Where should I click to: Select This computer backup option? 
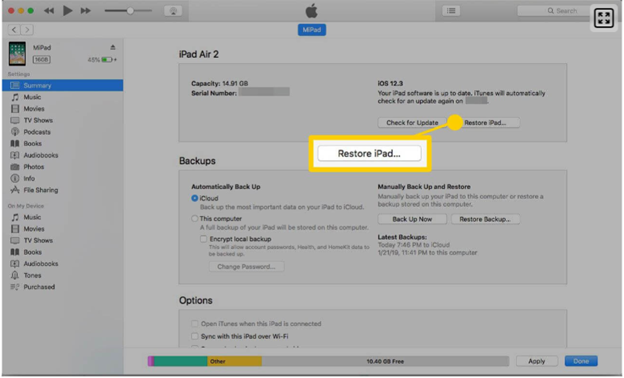195,218
